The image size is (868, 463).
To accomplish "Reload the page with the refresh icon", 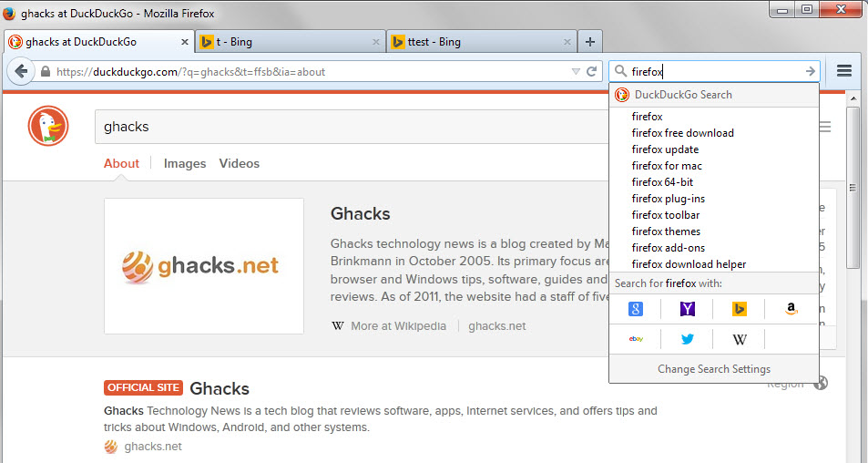I will [x=591, y=71].
